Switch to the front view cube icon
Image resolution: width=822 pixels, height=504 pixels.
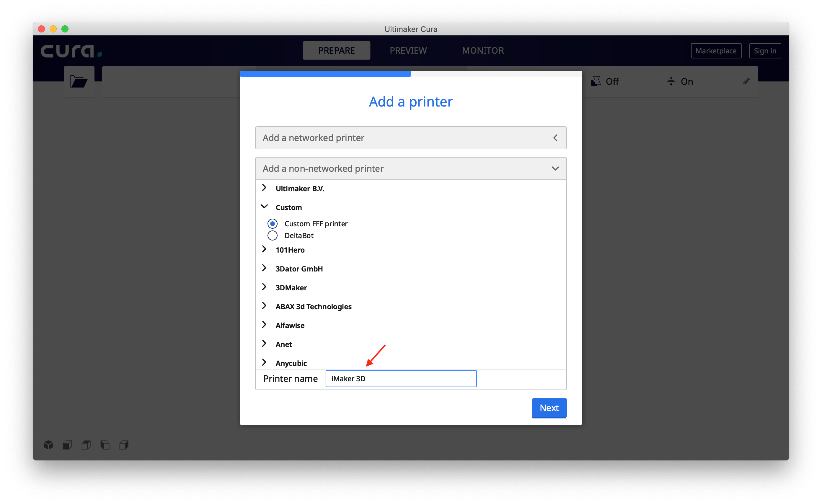(x=67, y=445)
